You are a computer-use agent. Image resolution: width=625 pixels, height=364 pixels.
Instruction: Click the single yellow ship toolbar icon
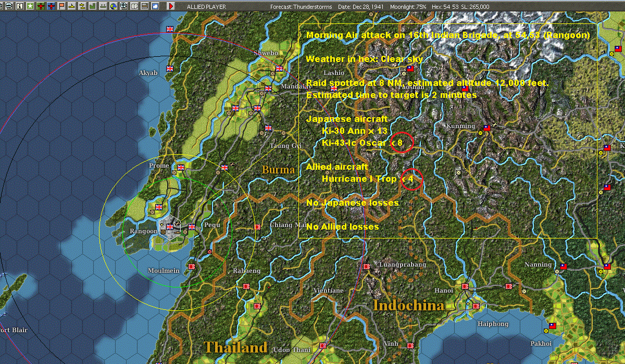71,6
